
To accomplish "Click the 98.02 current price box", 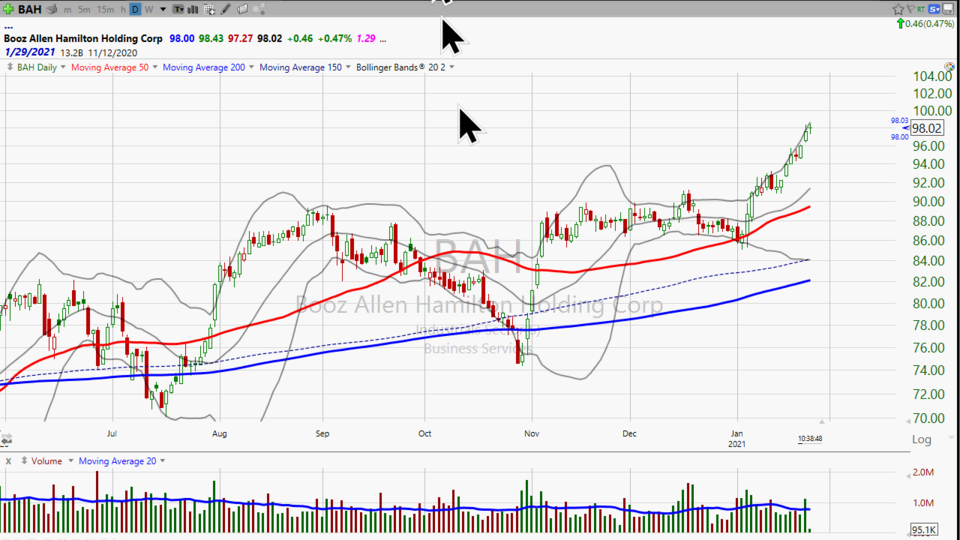I will pyautogui.click(x=926, y=128).
